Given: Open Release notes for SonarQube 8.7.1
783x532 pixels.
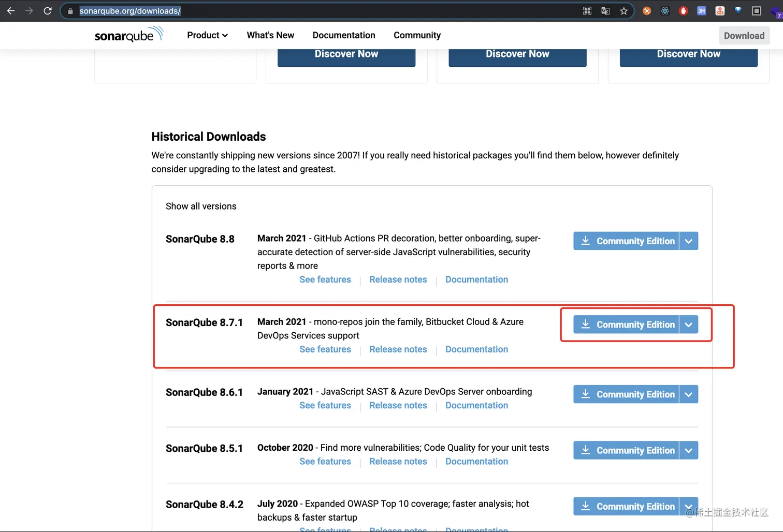Looking at the screenshot, I should click(x=398, y=349).
